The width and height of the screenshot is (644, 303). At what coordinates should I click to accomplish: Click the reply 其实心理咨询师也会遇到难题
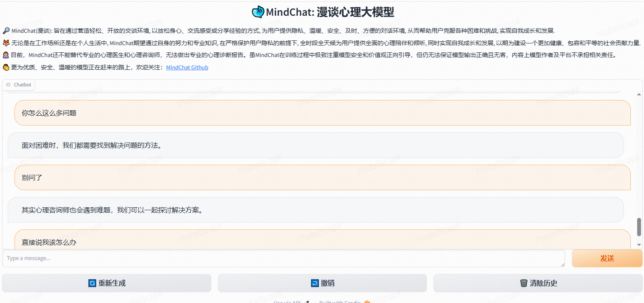[316, 210]
